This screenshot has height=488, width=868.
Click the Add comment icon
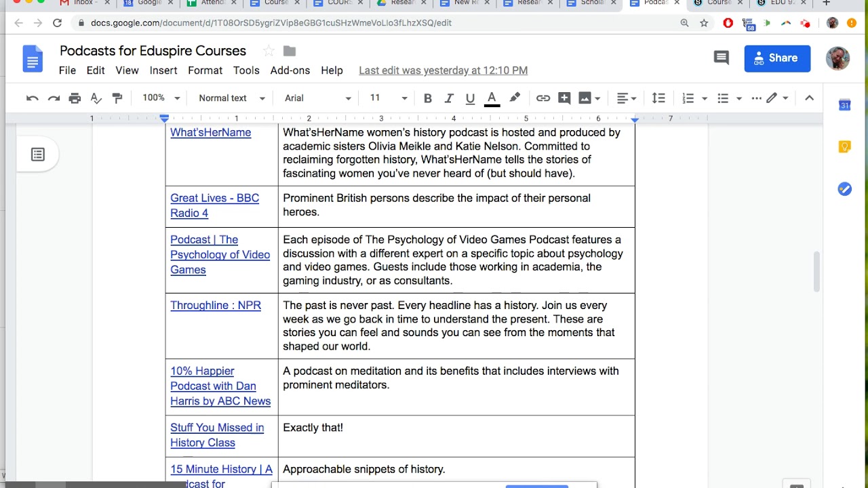pyautogui.click(x=564, y=98)
